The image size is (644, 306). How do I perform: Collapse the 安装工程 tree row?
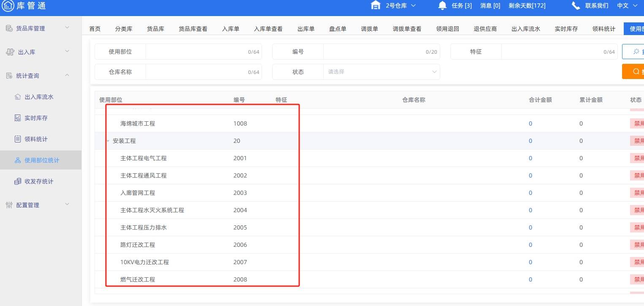pos(108,141)
